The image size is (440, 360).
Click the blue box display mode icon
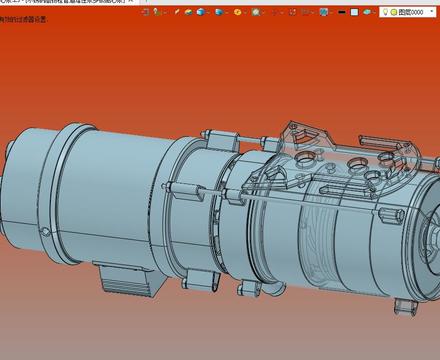219,12
